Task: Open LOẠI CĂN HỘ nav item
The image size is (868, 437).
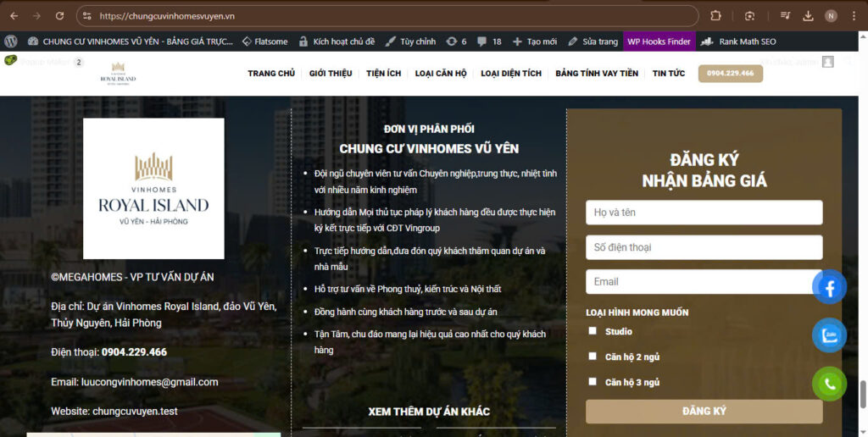Action: point(441,74)
